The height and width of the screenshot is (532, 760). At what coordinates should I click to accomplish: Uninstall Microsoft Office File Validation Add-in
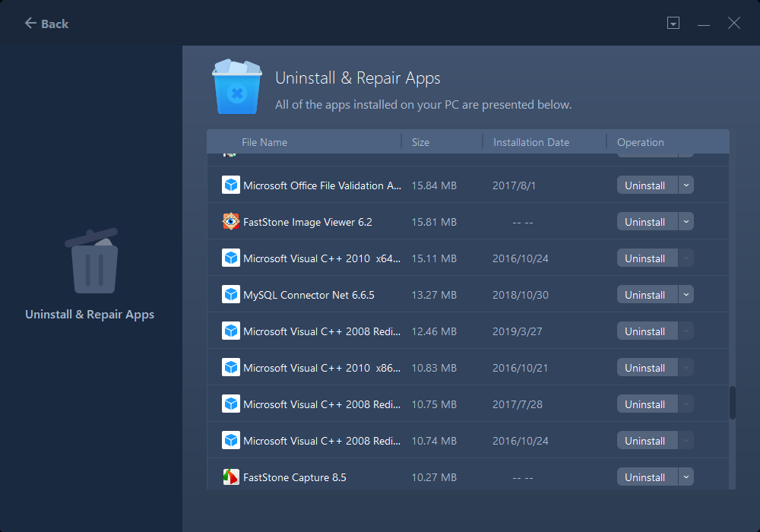pyautogui.click(x=647, y=185)
